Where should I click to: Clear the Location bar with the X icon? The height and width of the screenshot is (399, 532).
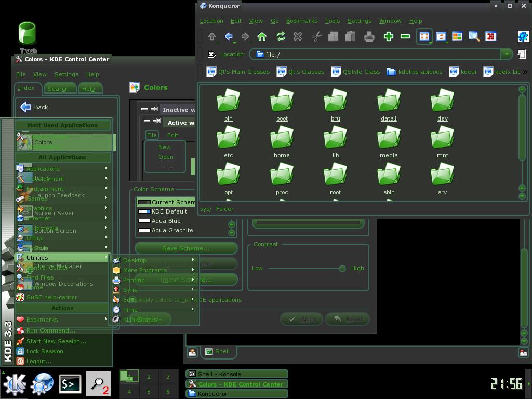coord(212,54)
